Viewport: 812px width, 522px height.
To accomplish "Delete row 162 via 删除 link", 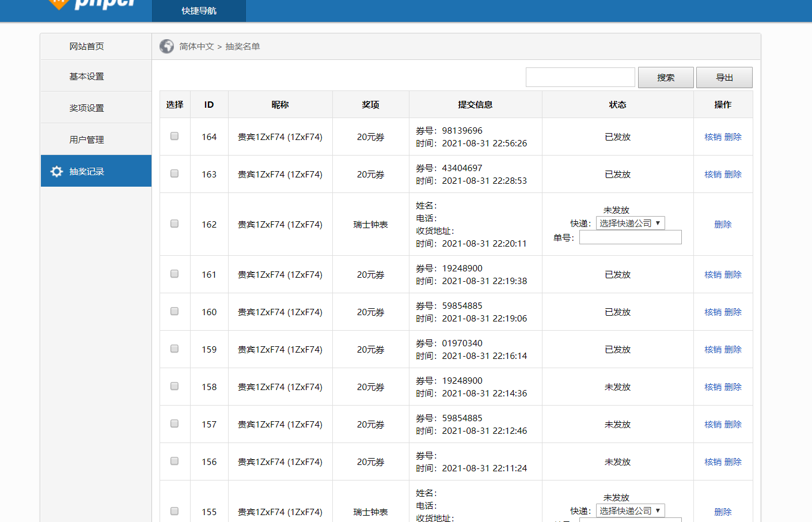I will (x=723, y=225).
